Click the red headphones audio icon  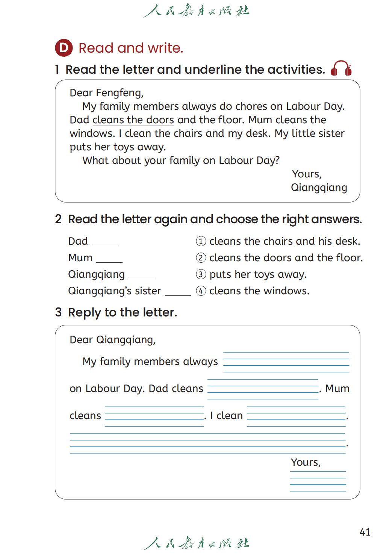341,68
